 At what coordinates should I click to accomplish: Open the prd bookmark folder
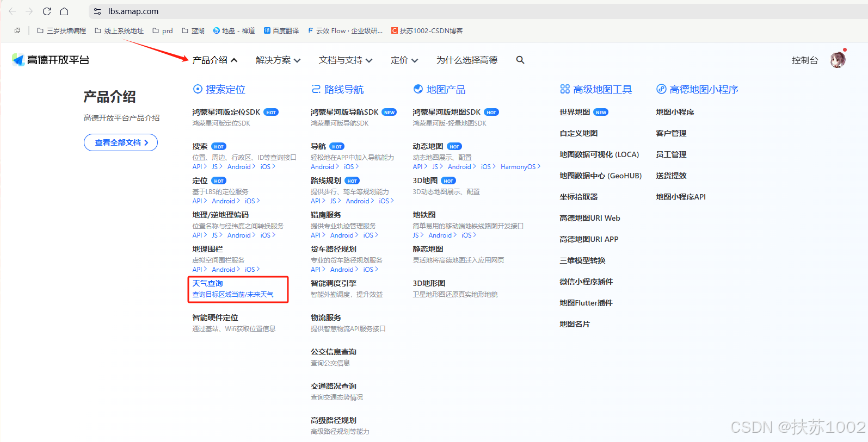(x=163, y=31)
